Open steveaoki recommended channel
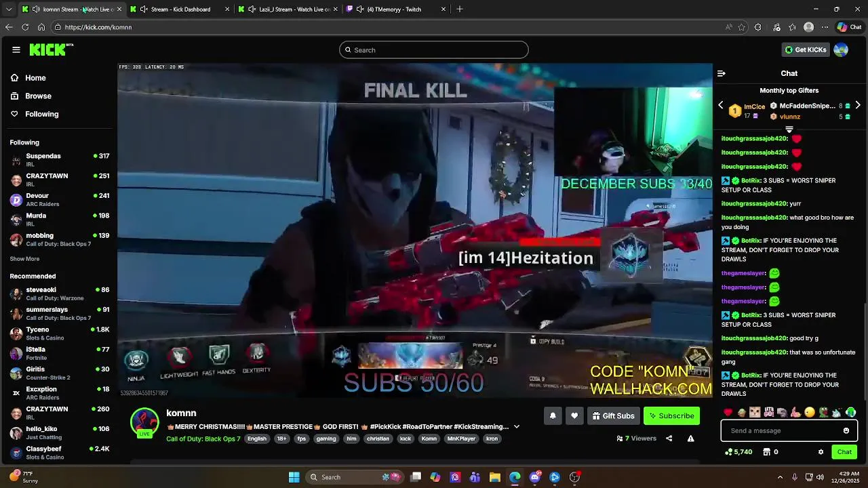Screen dimensions: 868x488 click(59, 293)
